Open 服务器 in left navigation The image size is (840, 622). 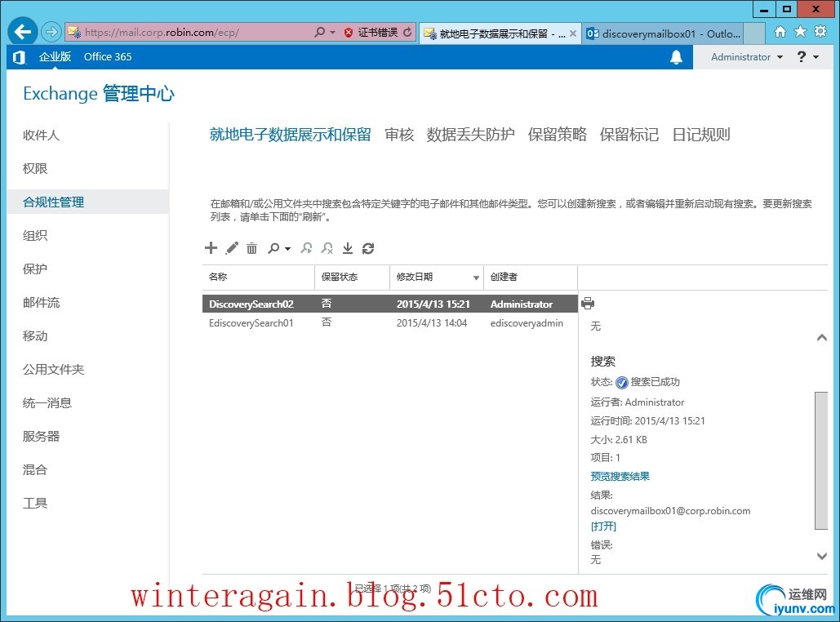41,437
